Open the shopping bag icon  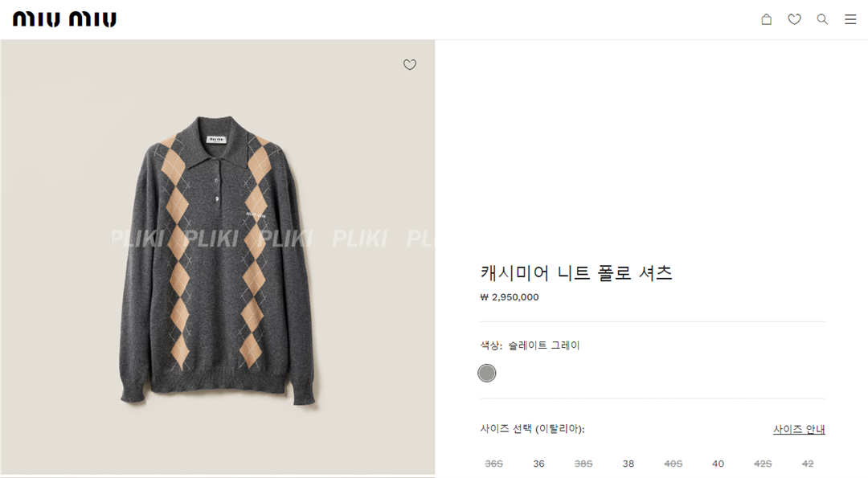766,19
